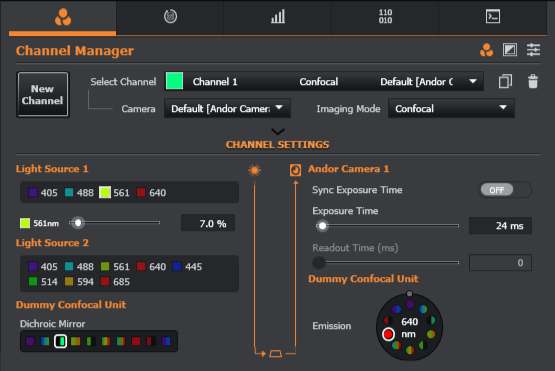Open the terminal console tab icon
Screen dimensions: 555x371
pos(493,17)
